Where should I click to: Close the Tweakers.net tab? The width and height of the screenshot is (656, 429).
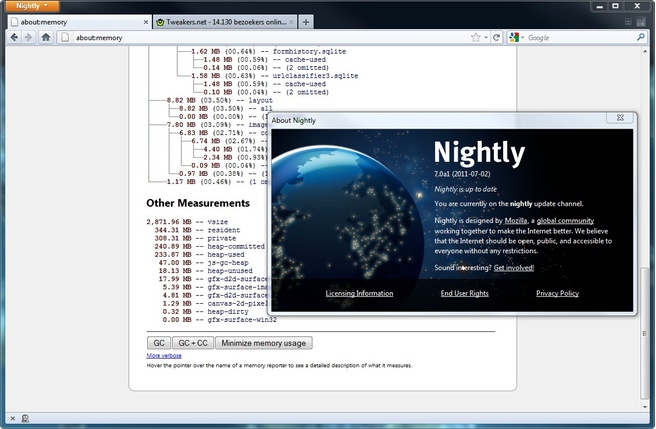click(x=291, y=22)
